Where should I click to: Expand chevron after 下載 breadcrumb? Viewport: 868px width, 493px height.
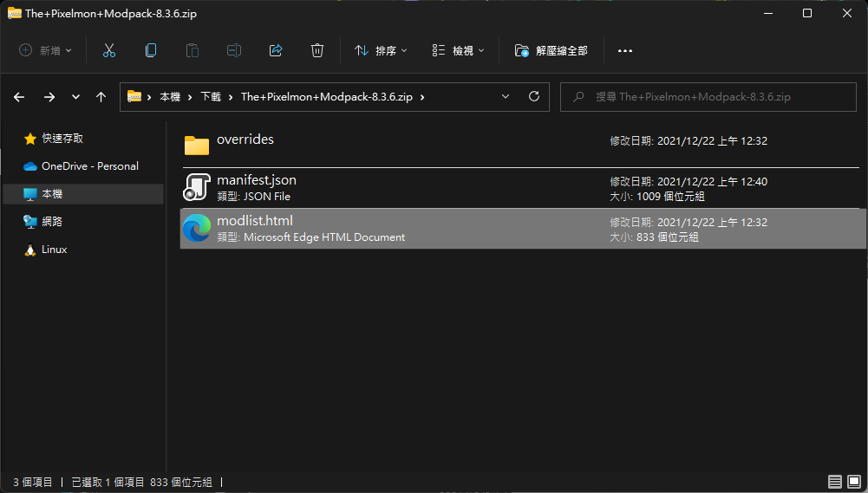[x=231, y=97]
